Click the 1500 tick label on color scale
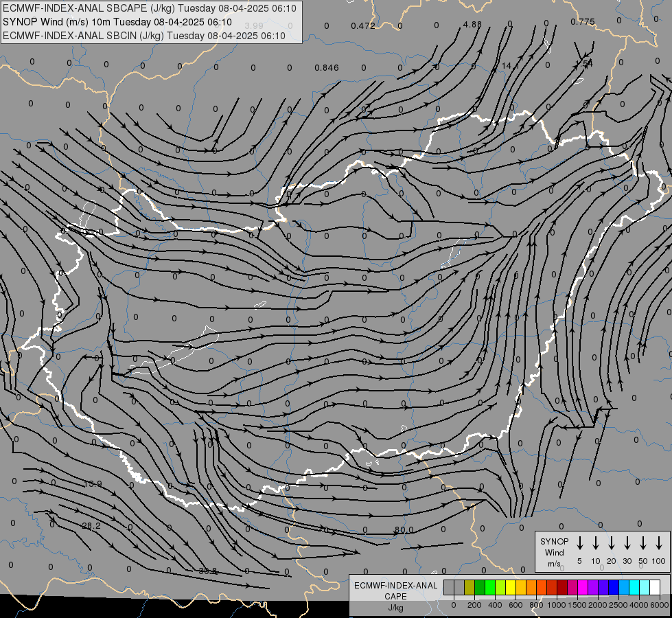The height and width of the screenshot is (618, 672). 577,605
